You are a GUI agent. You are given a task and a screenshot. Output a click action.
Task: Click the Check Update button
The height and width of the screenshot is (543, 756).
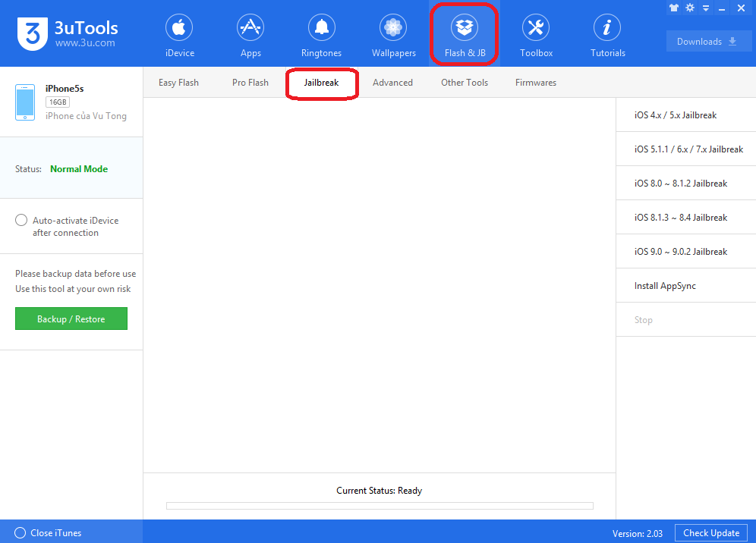coord(711,533)
